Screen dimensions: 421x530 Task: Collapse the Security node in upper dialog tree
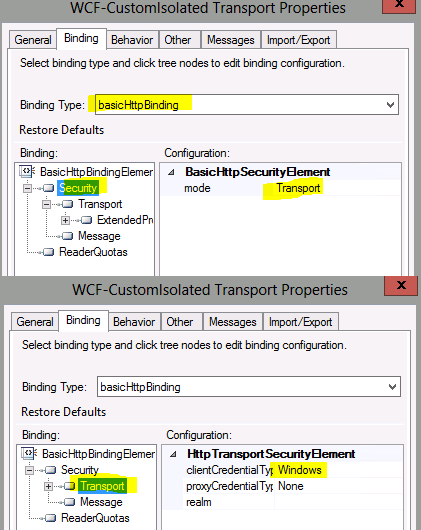(x=27, y=188)
